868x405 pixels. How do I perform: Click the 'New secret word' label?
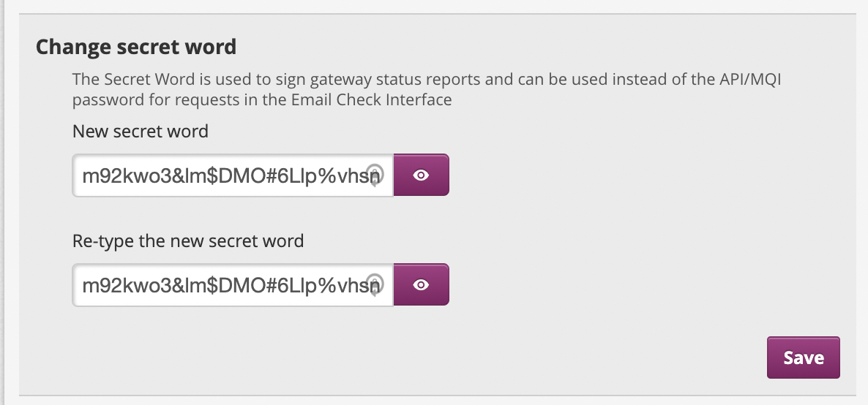[140, 131]
